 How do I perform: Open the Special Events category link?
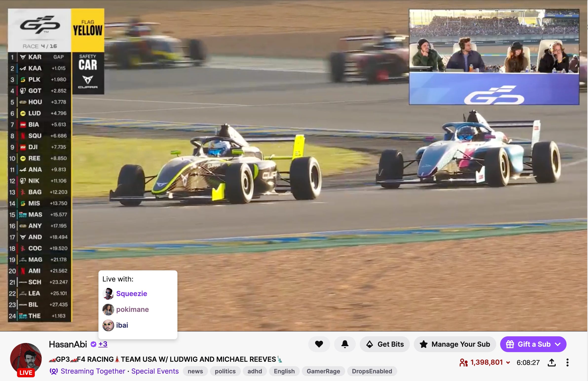coord(155,371)
